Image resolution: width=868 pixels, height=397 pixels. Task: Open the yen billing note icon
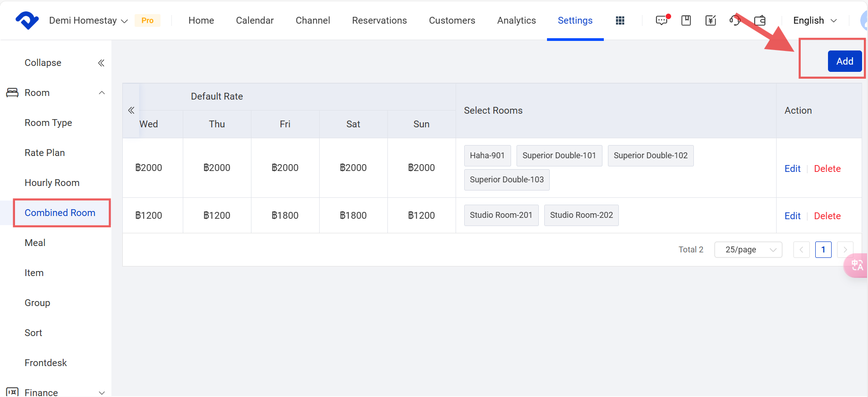[710, 20]
